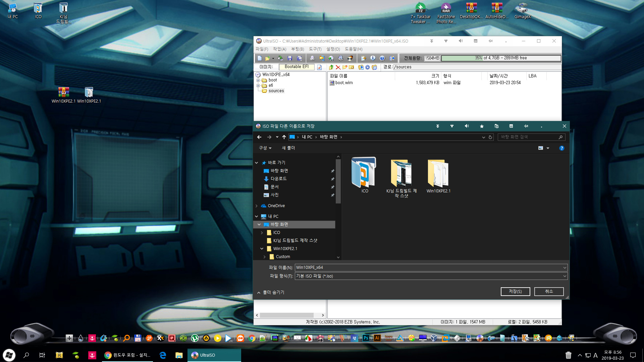Image resolution: width=644 pixels, height=362 pixels.
Task: Click the Up folder green arrow icon
Action: coord(331,67)
